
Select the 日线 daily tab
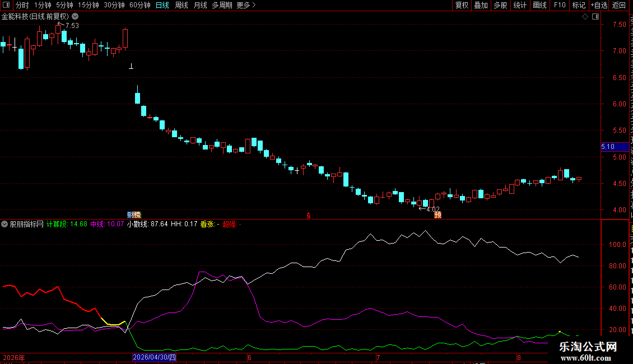pos(162,5)
